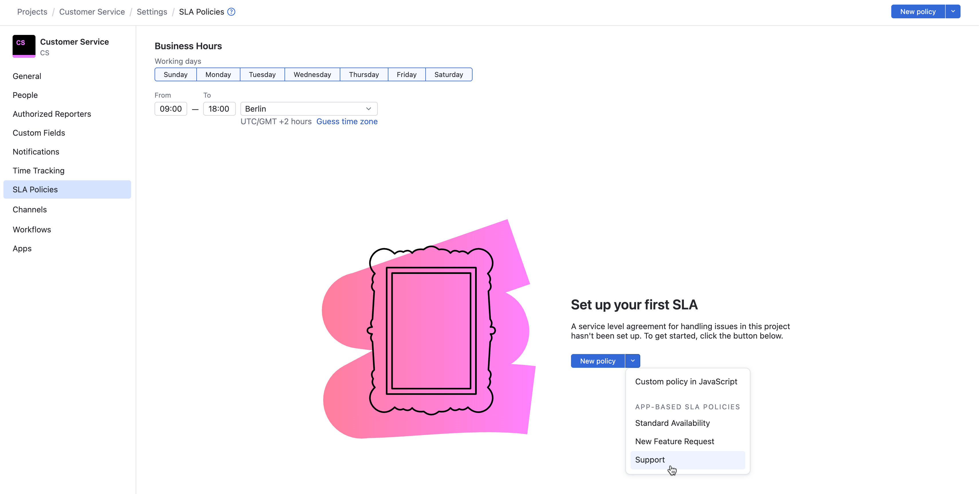The width and height of the screenshot is (980, 494).
Task: Select Custom policy in JavaScript
Action: 687,382
